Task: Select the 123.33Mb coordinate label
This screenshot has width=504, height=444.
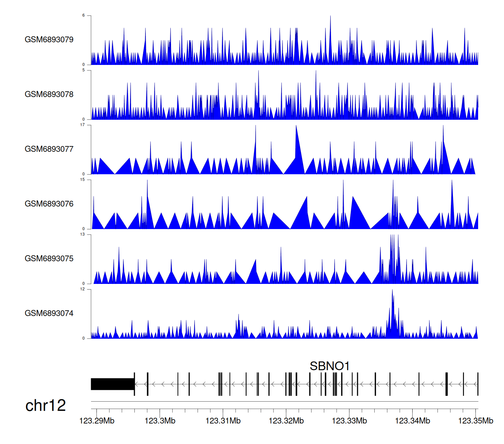Action: point(349,421)
